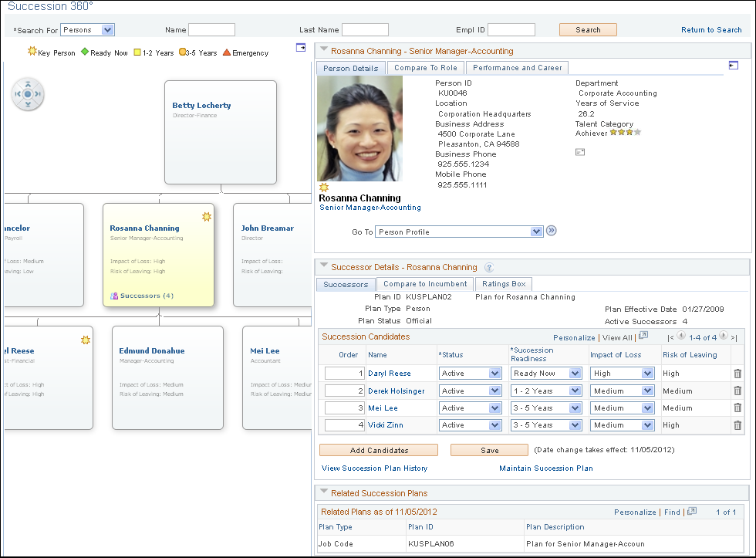Click the Save button
Image resolution: width=756 pixels, height=558 pixels.
click(x=489, y=450)
